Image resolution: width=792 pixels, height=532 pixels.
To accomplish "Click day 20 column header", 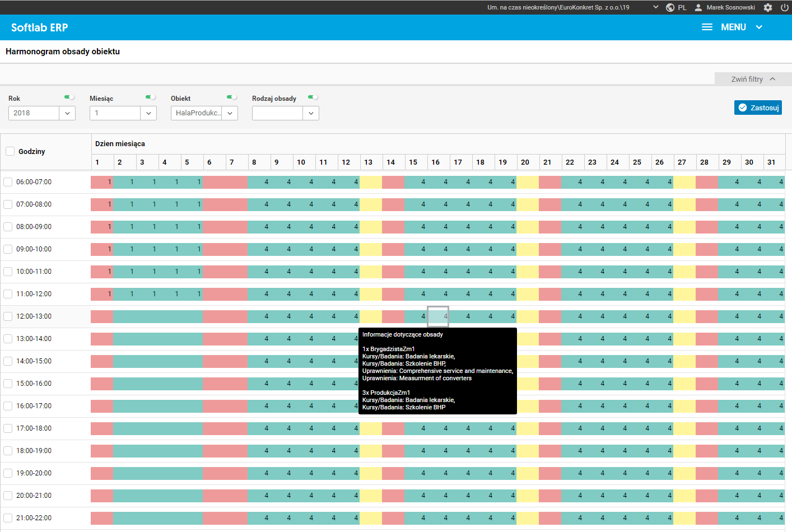I will point(528,162).
